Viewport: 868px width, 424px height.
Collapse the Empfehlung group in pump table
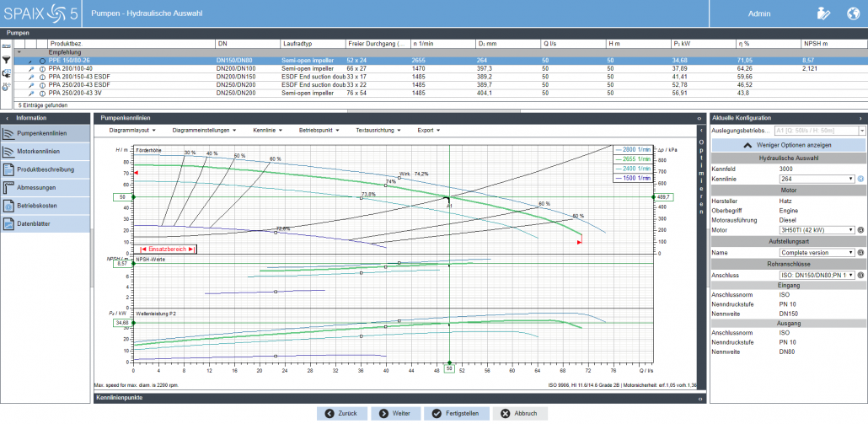pos(19,52)
